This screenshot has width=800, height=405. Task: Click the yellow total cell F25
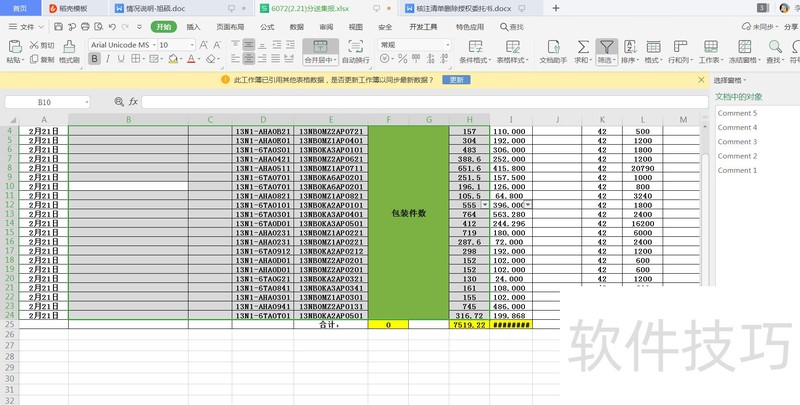(388, 324)
